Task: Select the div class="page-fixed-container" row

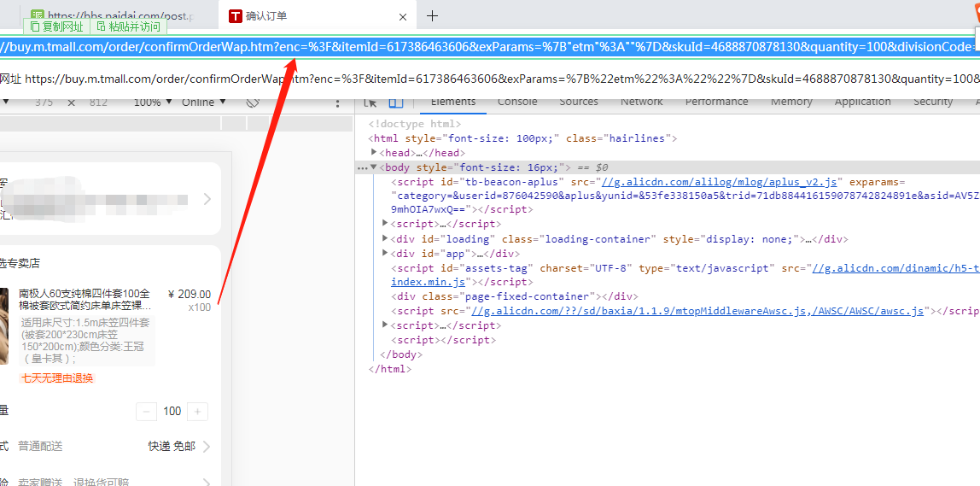Action: click(515, 296)
